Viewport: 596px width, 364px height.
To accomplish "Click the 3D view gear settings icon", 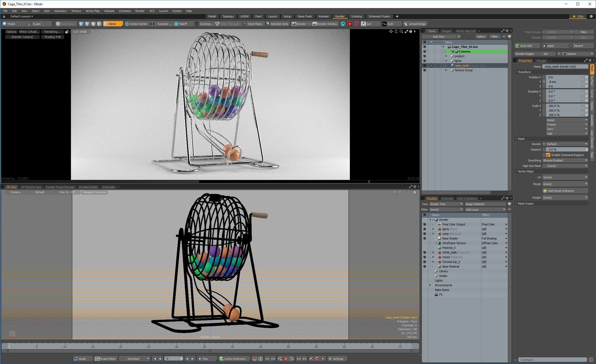I will (x=415, y=192).
